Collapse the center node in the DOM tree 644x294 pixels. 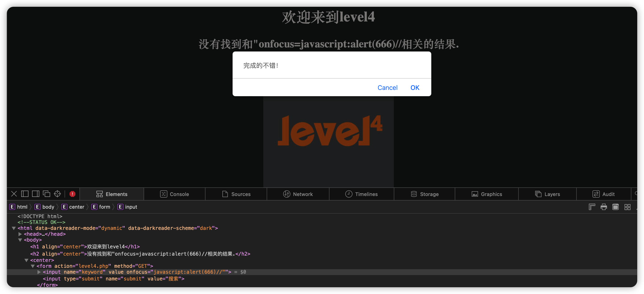click(x=26, y=260)
